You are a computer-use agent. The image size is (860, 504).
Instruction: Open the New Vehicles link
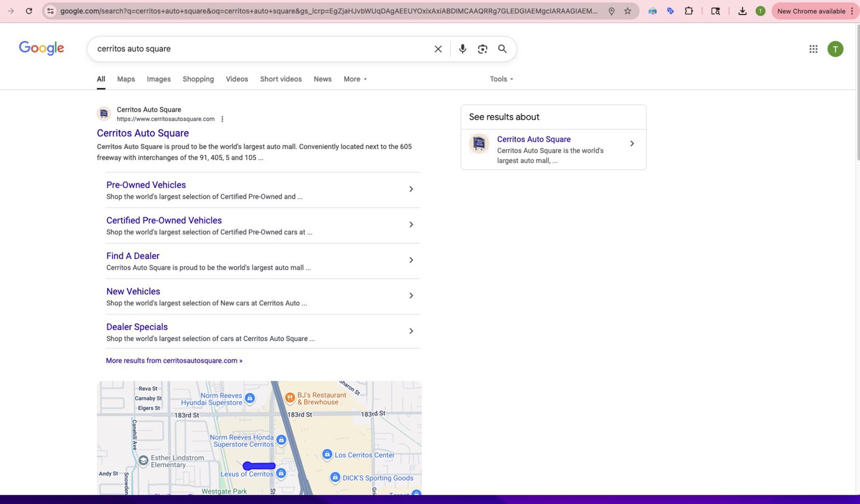(x=133, y=291)
